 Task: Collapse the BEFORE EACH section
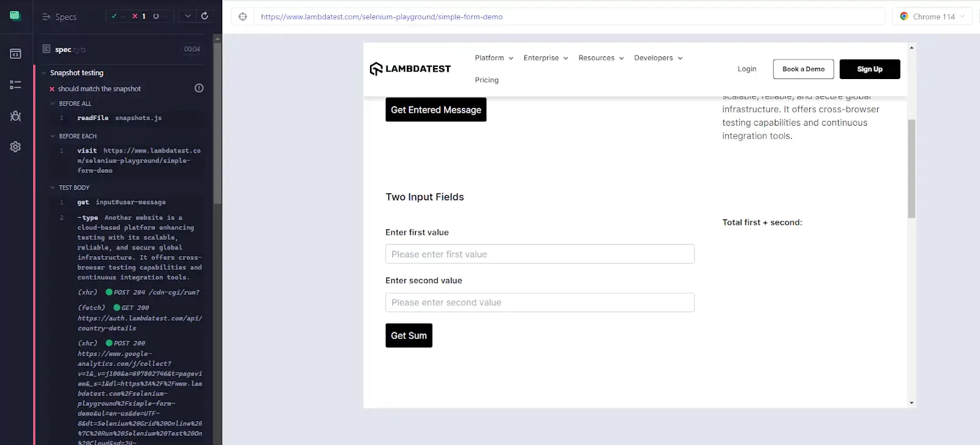tap(53, 136)
